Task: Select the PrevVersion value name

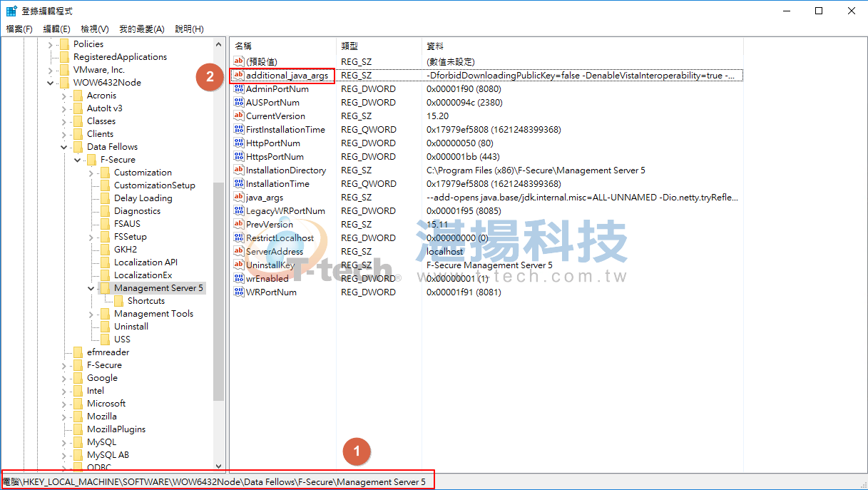Action: point(270,225)
